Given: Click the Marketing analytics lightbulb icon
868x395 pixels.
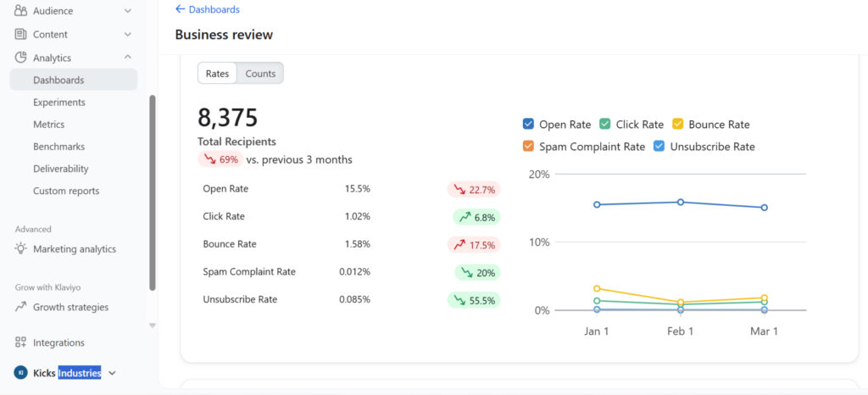Looking at the screenshot, I should (20, 248).
